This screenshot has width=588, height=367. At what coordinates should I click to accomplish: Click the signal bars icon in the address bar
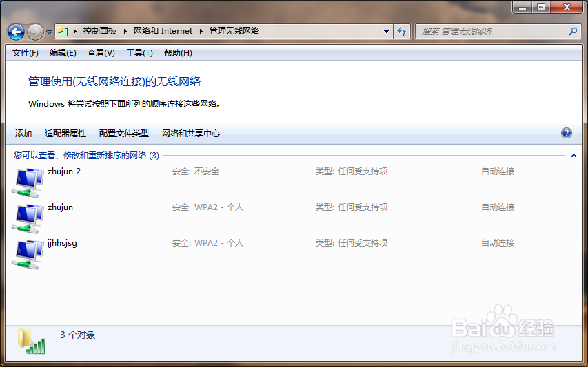62,32
